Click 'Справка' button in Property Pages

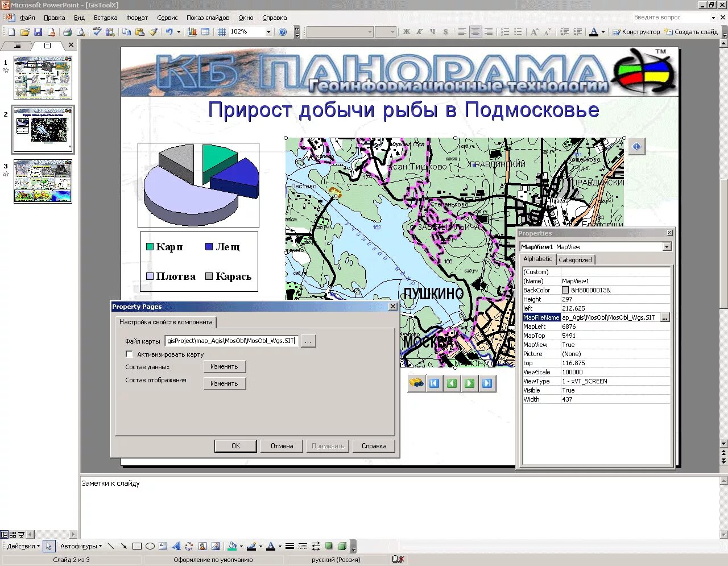point(374,446)
